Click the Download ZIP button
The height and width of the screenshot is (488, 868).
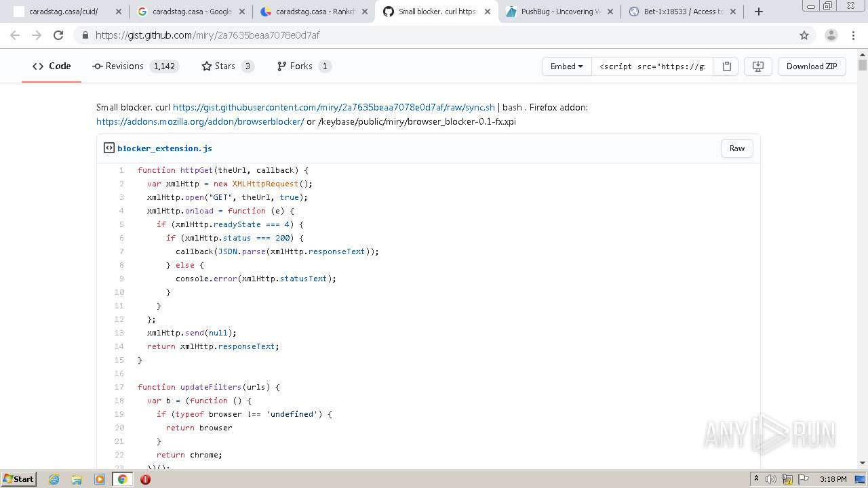pyautogui.click(x=812, y=66)
